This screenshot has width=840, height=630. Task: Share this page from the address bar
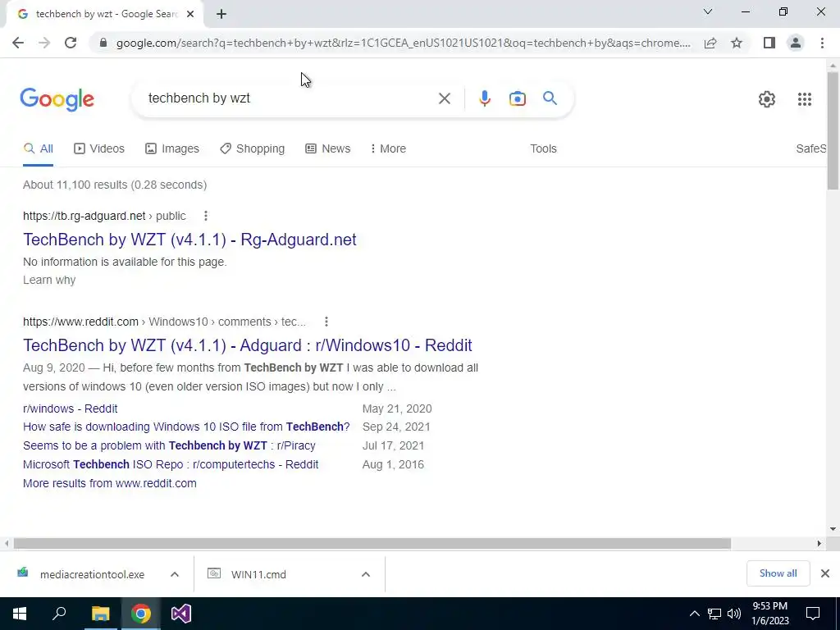(710, 43)
